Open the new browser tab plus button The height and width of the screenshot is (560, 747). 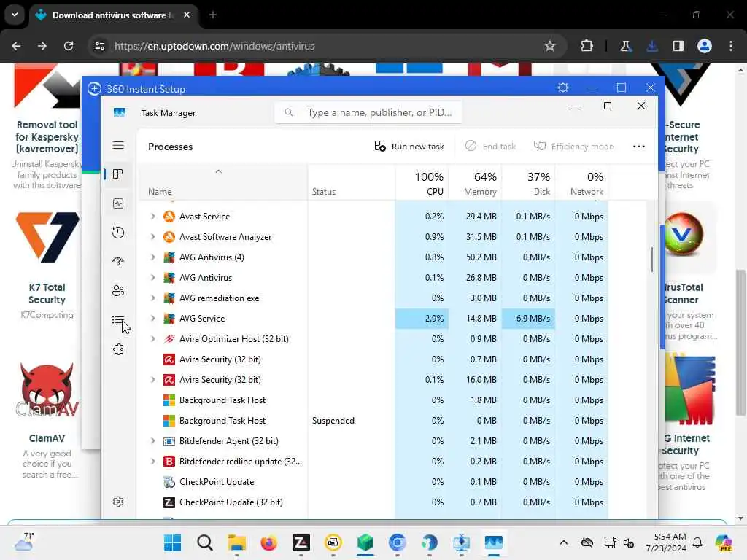[x=213, y=15]
